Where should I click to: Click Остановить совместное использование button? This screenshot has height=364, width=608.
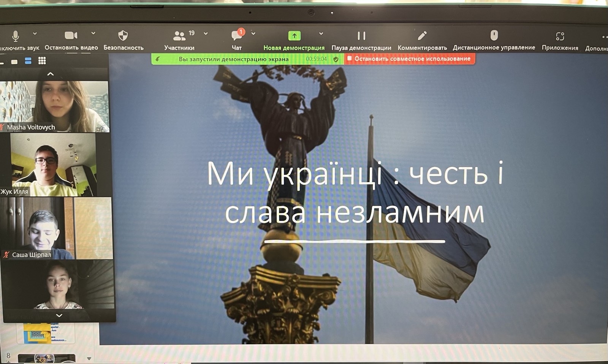pos(409,59)
